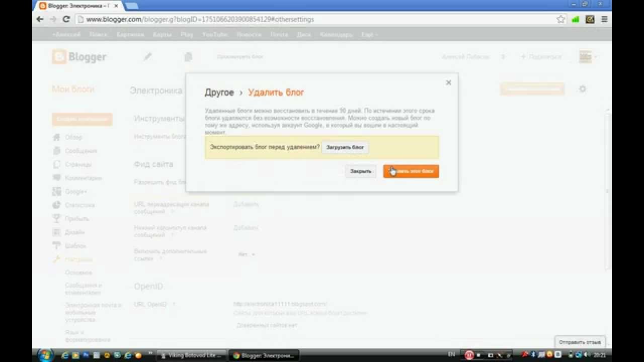The width and height of the screenshot is (644, 362).
Task: Click the posts list icon in header
Action: coord(188,57)
